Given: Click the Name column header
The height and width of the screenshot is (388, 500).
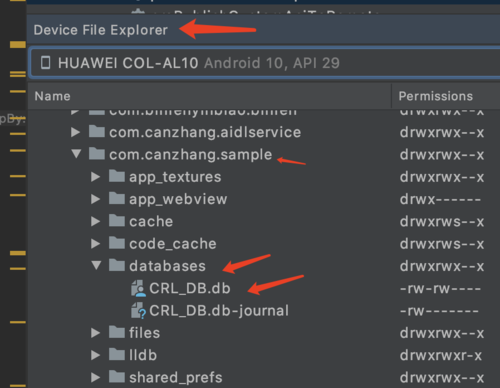Looking at the screenshot, I should pyautogui.click(x=52, y=96).
